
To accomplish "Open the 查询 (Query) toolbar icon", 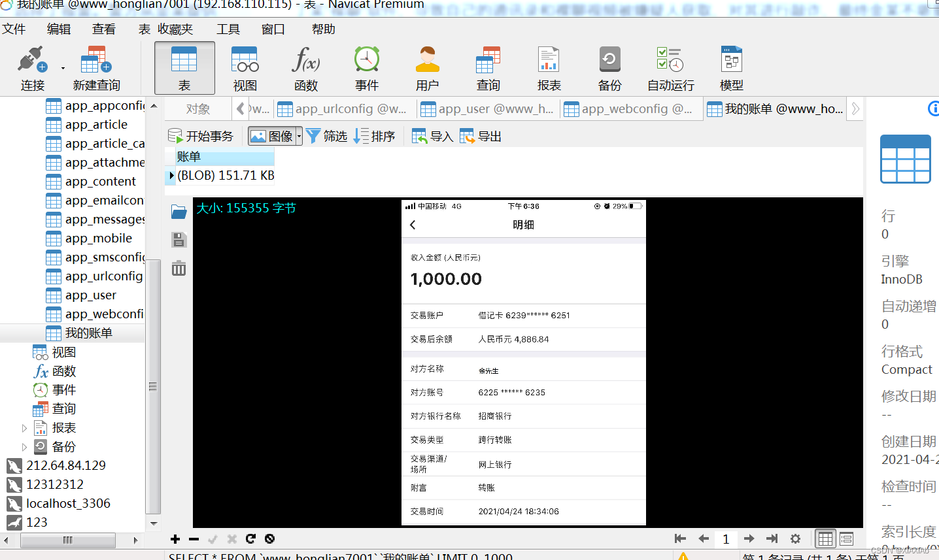I will [488, 69].
